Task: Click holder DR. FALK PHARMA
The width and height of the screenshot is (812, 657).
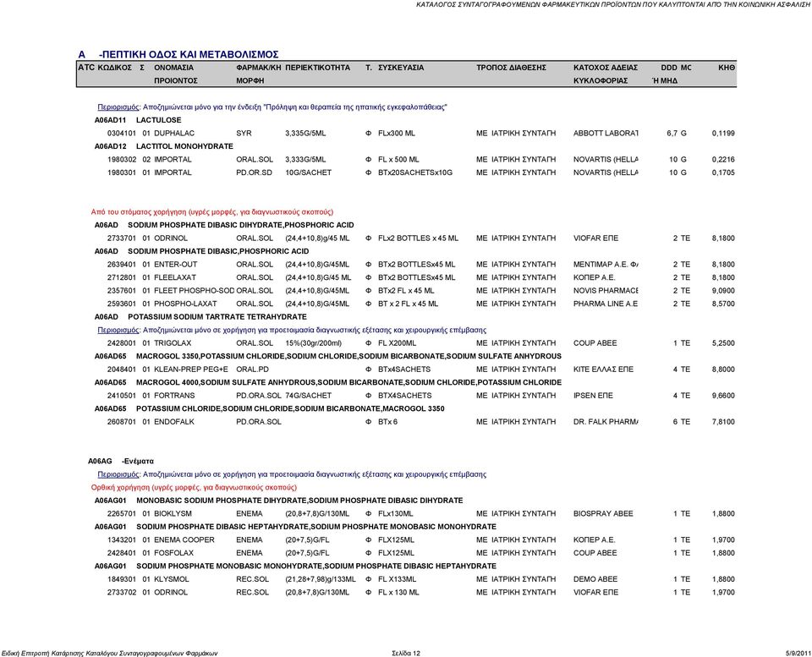Action: (x=606, y=422)
